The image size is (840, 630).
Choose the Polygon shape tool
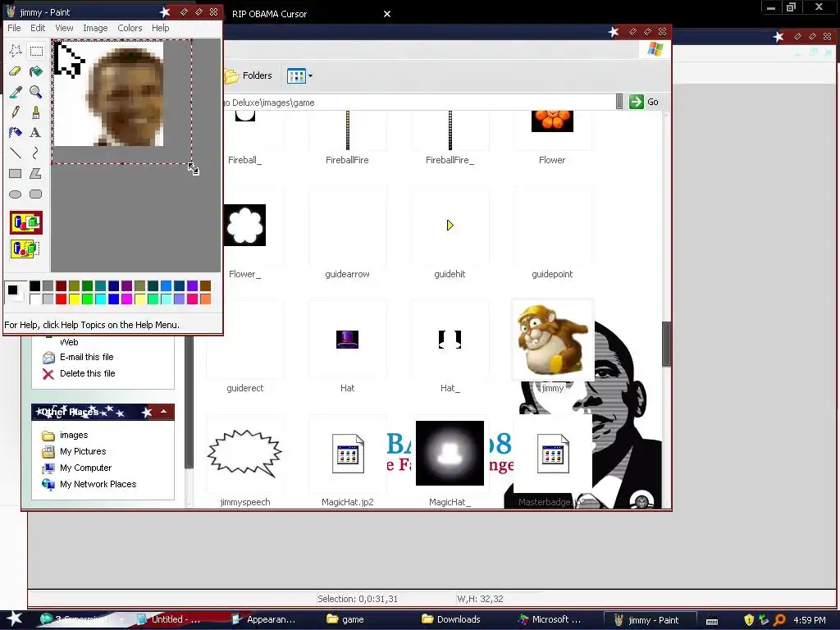(x=36, y=174)
